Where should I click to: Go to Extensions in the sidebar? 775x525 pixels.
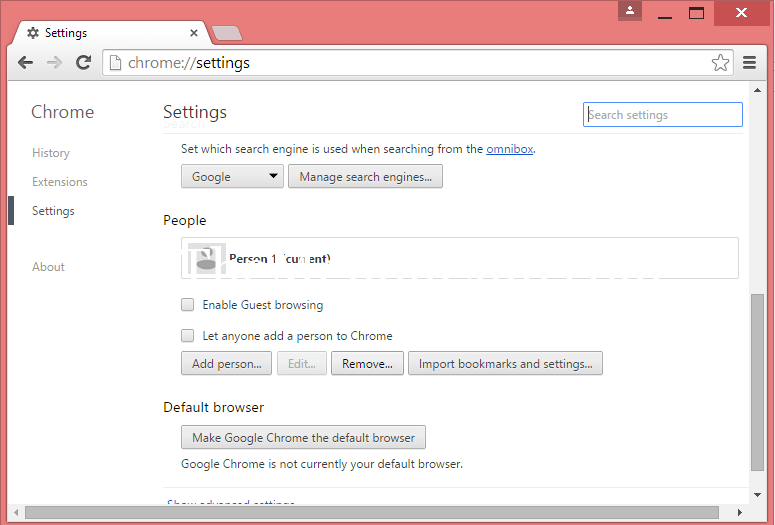[60, 182]
